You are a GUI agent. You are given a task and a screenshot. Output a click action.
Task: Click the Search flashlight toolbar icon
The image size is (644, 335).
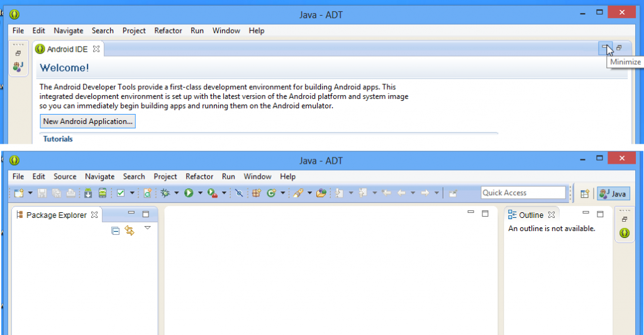point(298,193)
